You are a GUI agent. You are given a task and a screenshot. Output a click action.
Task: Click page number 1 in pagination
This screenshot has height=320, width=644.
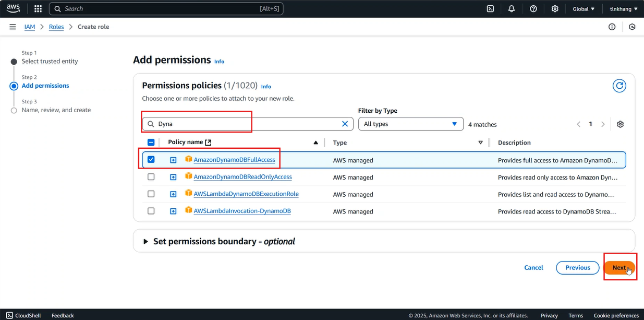pos(591,124)
